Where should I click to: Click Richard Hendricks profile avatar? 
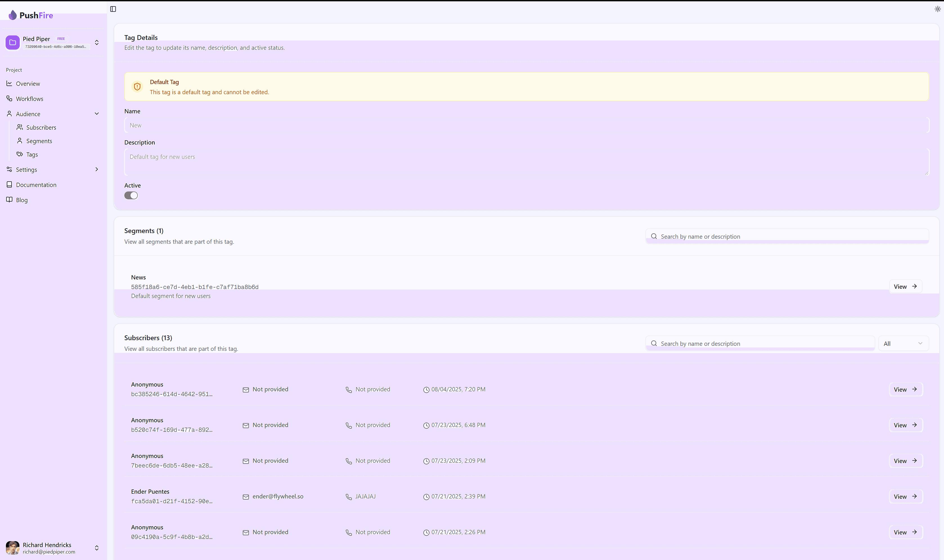[x=12, y=548]
